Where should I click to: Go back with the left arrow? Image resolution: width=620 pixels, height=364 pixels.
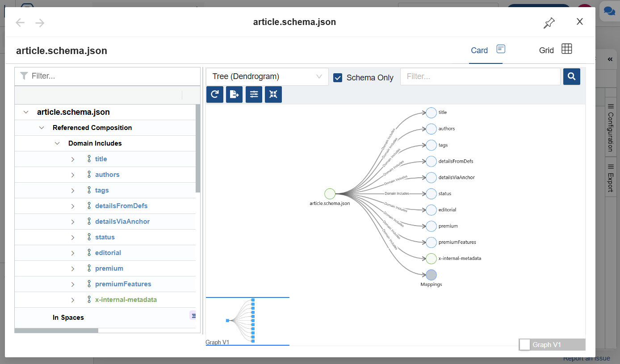pyautogui.click(x=20, y=23)
